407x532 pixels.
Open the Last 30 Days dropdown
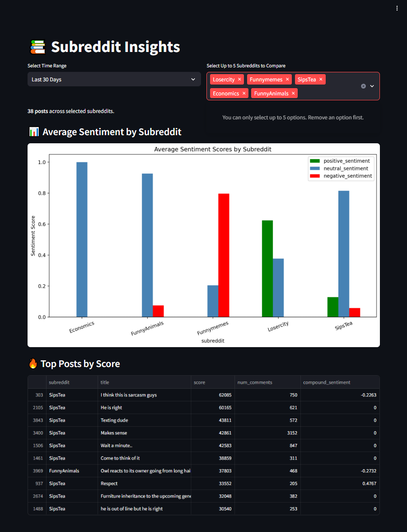114,80
